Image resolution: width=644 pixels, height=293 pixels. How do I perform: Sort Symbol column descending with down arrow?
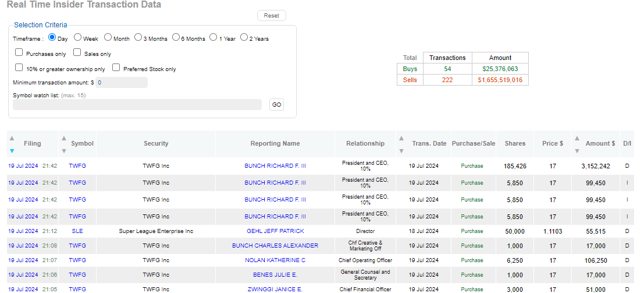pos(64,150)
